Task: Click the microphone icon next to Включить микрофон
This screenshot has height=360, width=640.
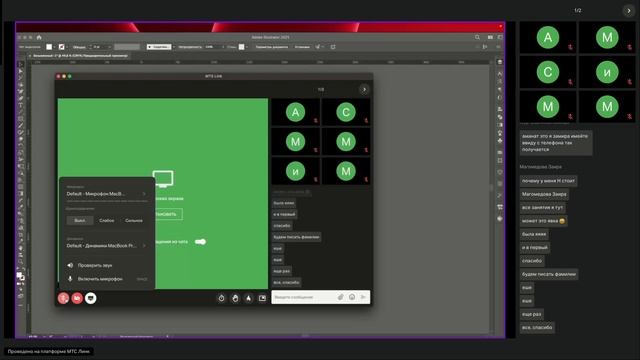Action: (x=70, y=279)
